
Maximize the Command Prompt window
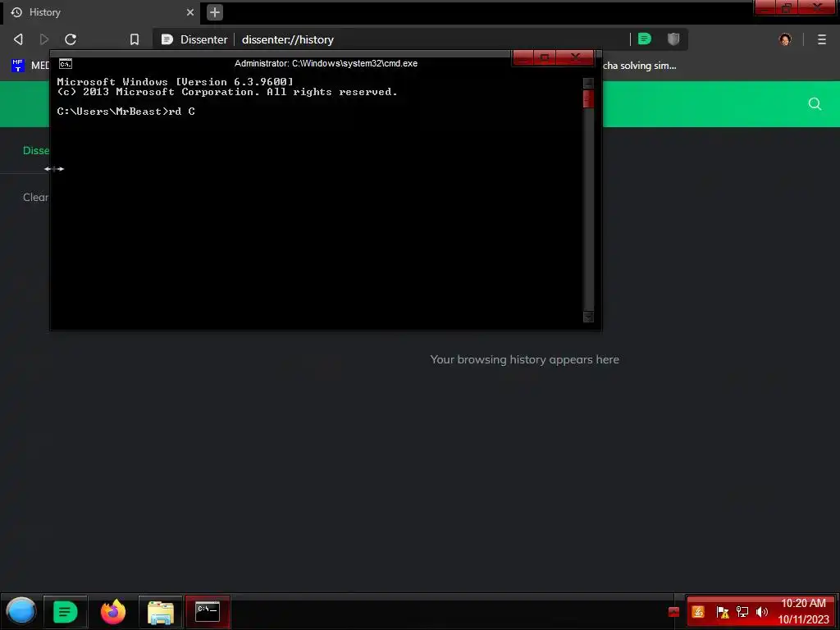545,57
